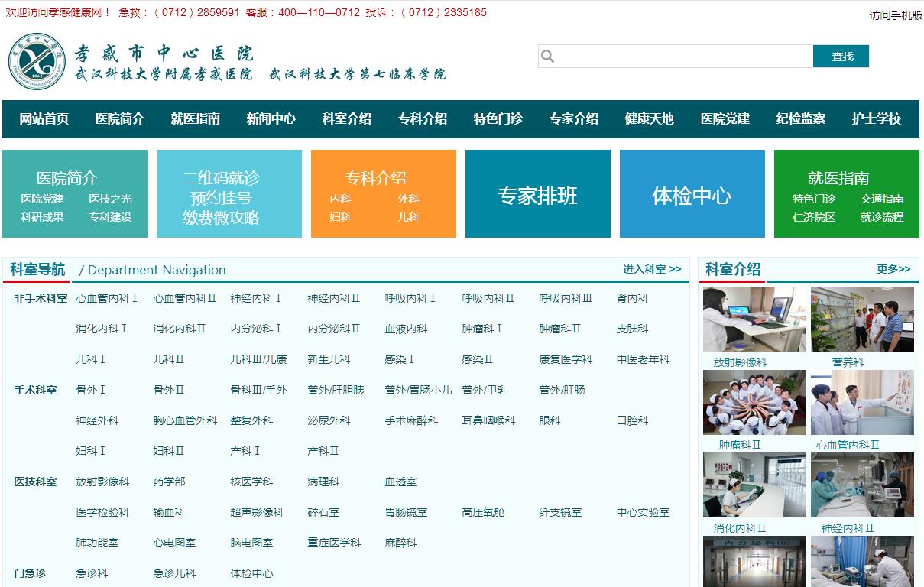Open the 口腔科 department link
The image size is (924, 587).
pyautogui.click(x=632, y=420)
